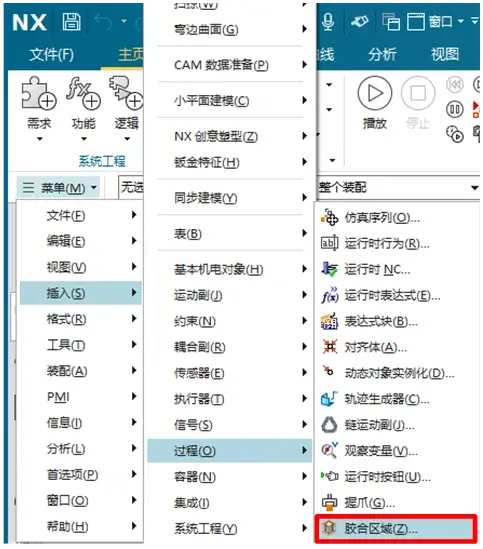The image size is (483, 549).
Task: Open the 视图(V) submenu
Action: 81,267
